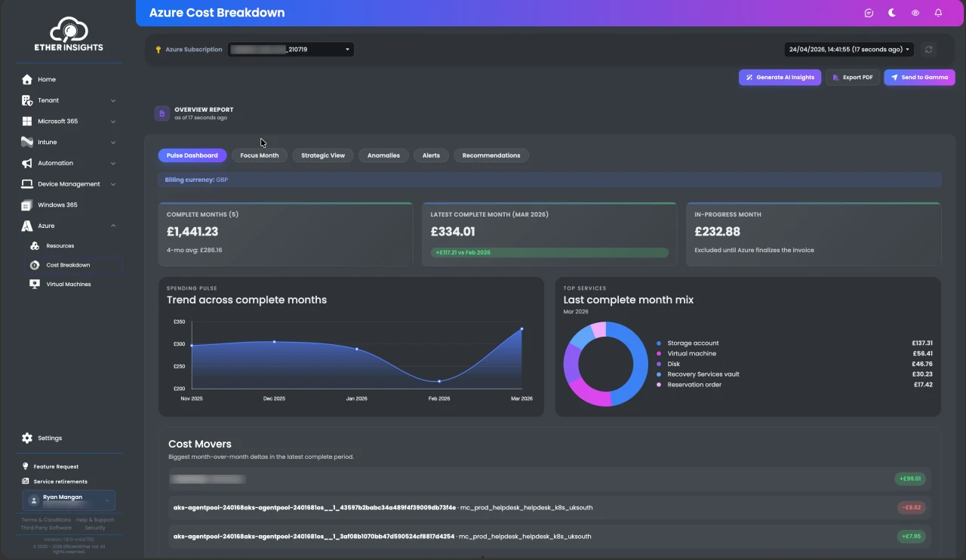Screen dimensions: 966x560
Task: Click the Automation megaphone icon
Action: [x=27, y=163]
